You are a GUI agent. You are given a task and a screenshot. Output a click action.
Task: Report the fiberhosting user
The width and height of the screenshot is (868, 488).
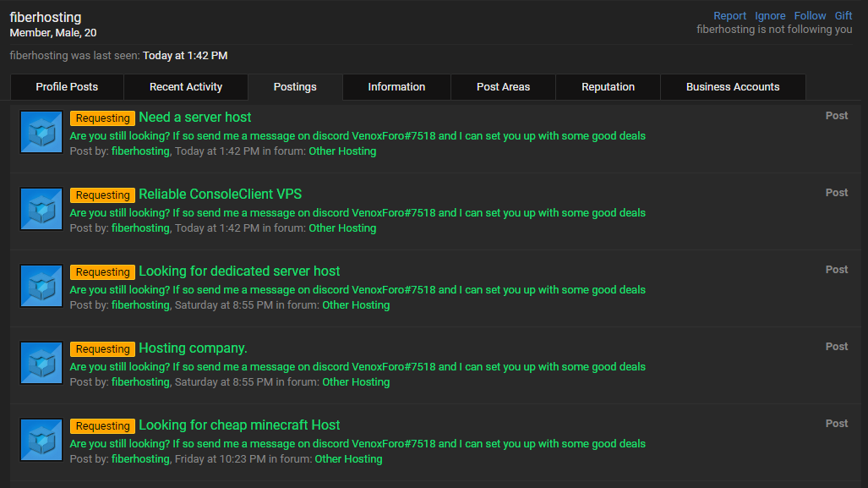click(729, 16)
